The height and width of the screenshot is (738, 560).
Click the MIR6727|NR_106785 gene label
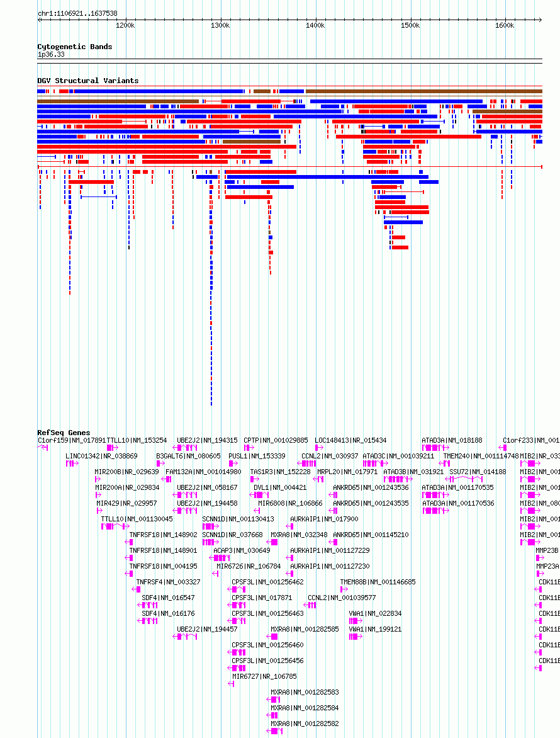(x=265, y=676)
